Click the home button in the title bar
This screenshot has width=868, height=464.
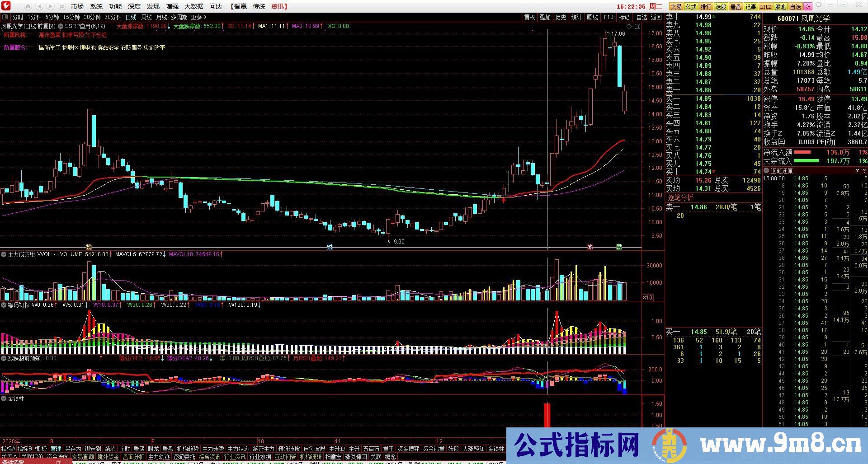(28, 7)
